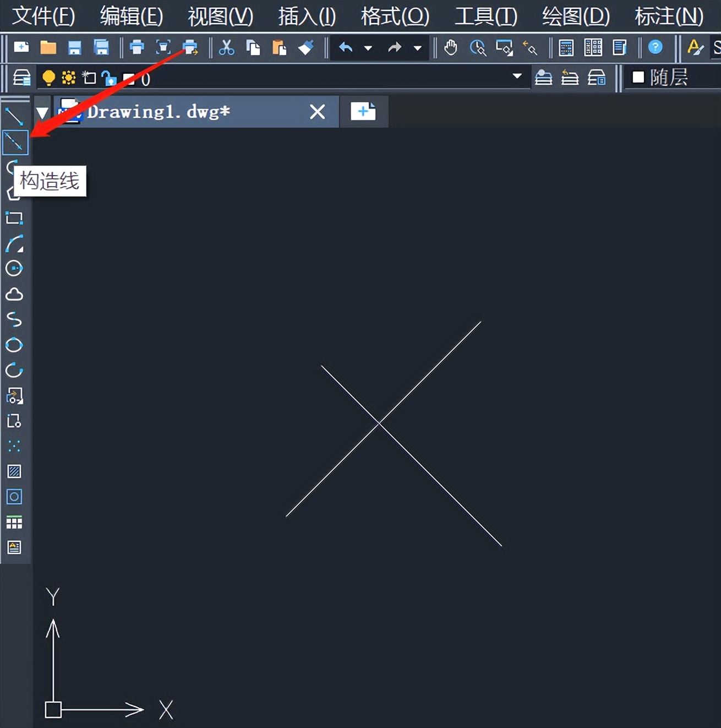Select the Revision Cloud tool

point(15,295)
